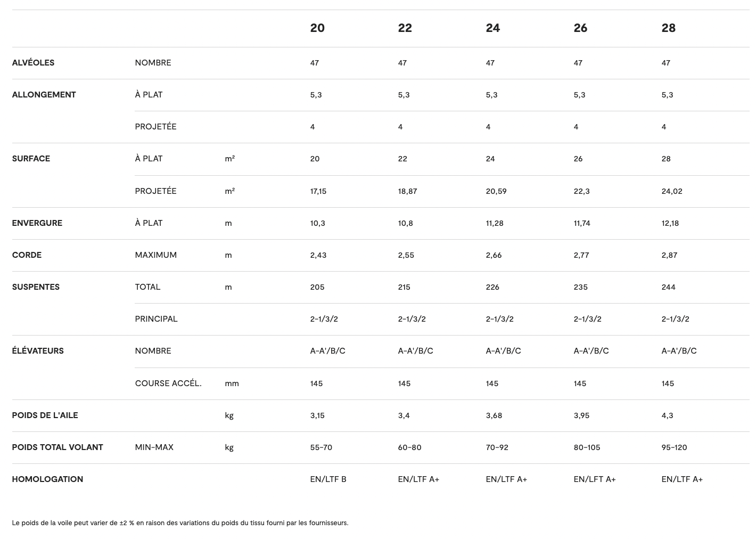756x539 pixels.
Task: Click the POIDS DE L'AILE label
Action: pyautogui.click(x=45, y=415)
